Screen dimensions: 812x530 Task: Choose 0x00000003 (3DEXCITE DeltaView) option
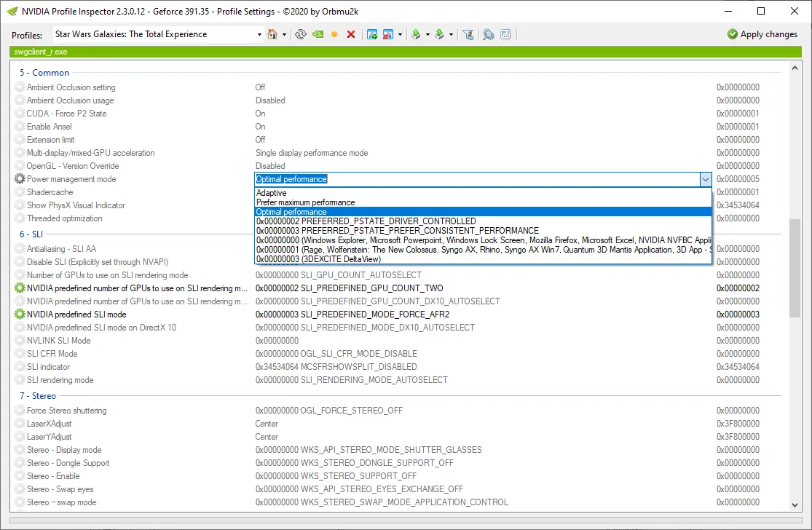[483, 258]
